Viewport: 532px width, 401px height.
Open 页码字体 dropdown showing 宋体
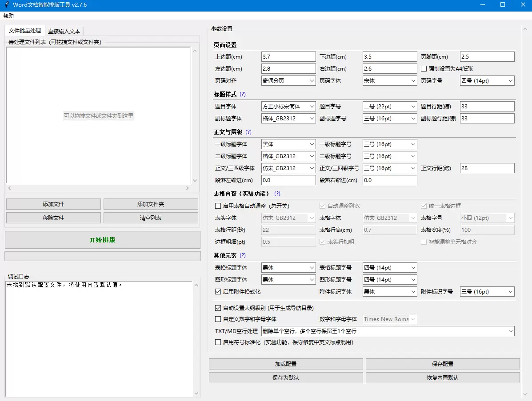click(x=390, y=81)
